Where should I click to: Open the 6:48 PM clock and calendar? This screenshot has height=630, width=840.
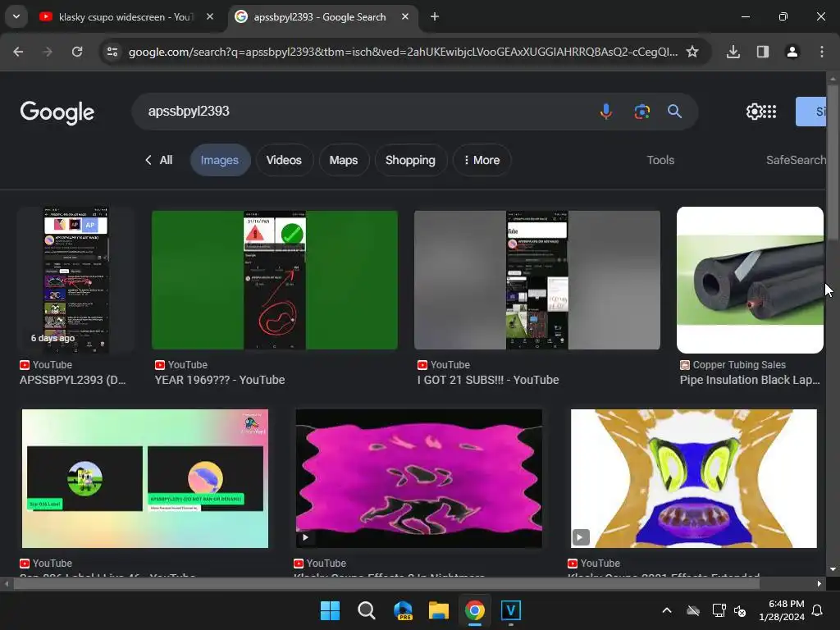tap(782, 610)
